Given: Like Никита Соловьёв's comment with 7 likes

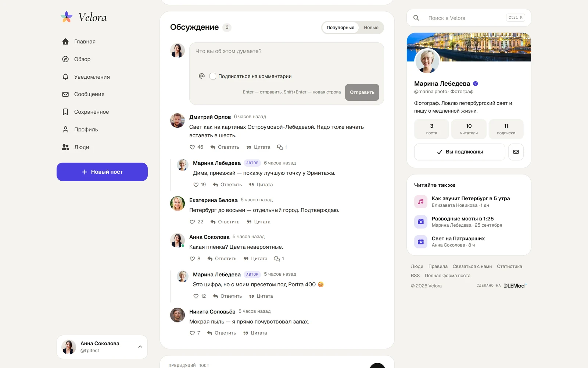Looking at the screenshot, I should pyautogui.click(x=195, y=333).
